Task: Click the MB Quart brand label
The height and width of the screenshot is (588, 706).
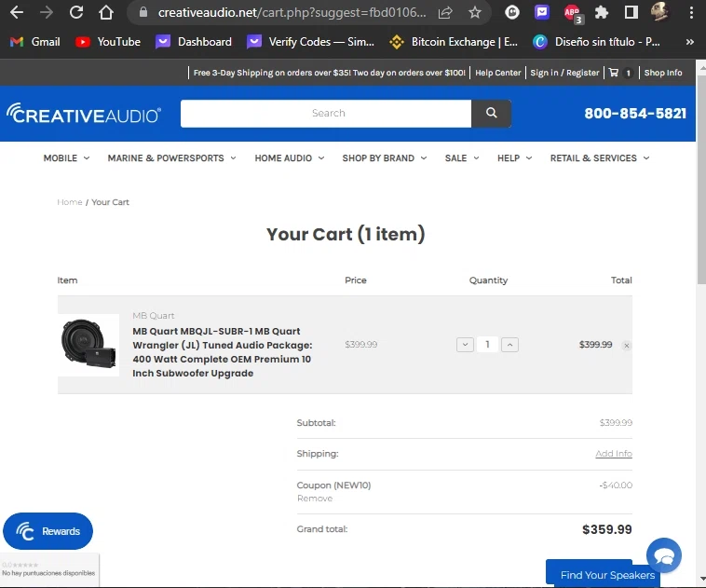Action: coord(154,316)
